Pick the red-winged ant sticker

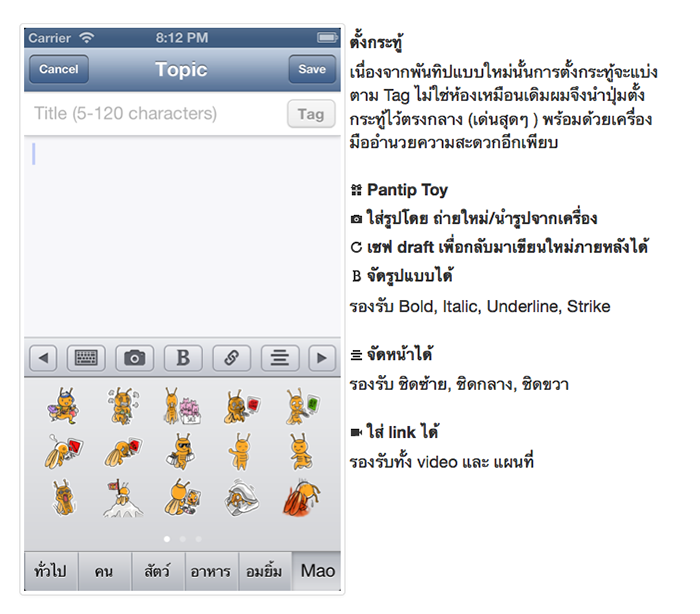[x=302, y=497]
